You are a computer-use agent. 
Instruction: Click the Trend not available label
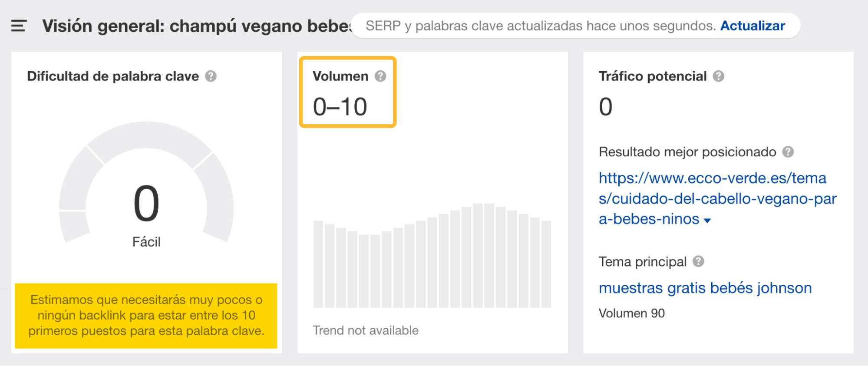[366, 330]
